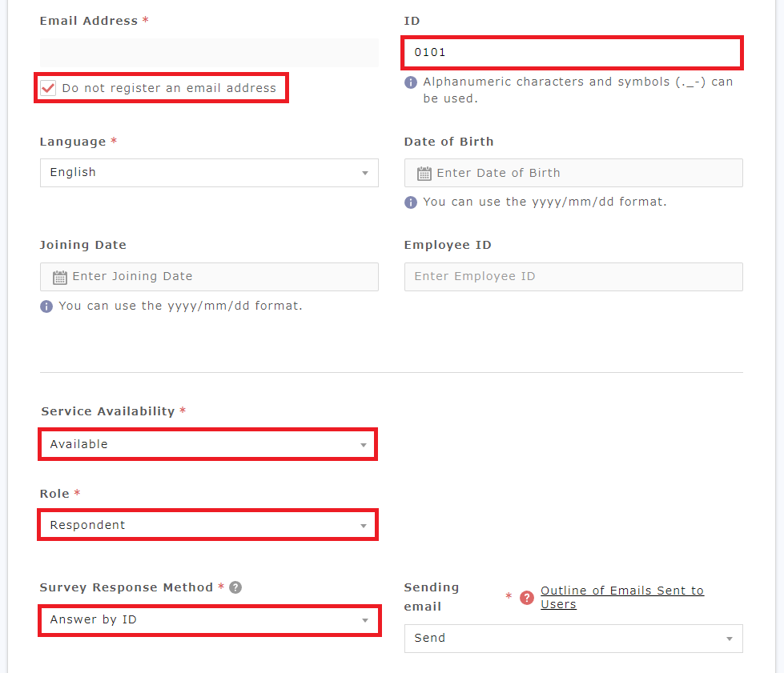
Task: Expand the Role dropdown showing Respondent
Action: tap(208, 526)
